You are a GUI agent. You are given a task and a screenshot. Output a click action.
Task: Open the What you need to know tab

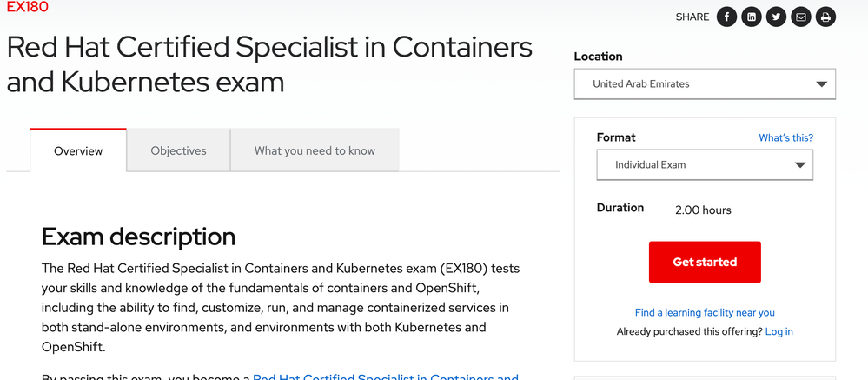[x=315, y=150]
